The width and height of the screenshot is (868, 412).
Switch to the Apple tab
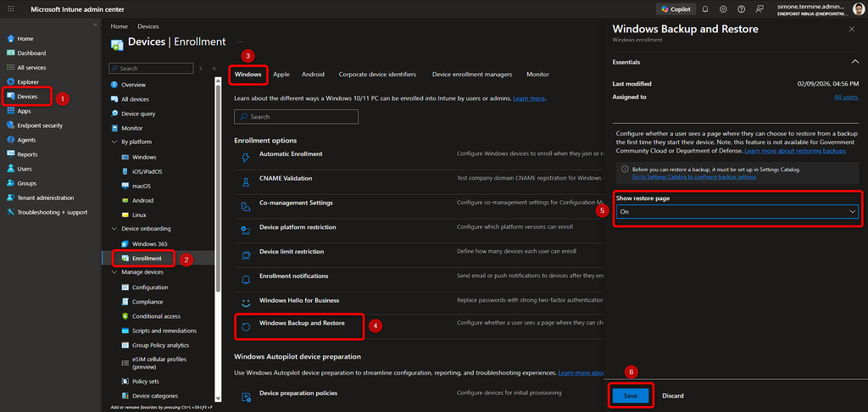coord(281,75)
